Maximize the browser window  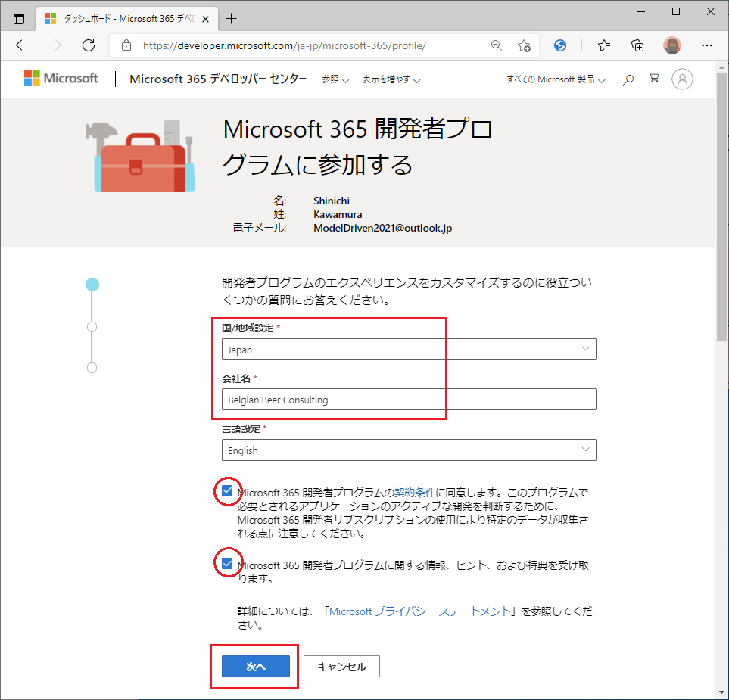(676, 11)
